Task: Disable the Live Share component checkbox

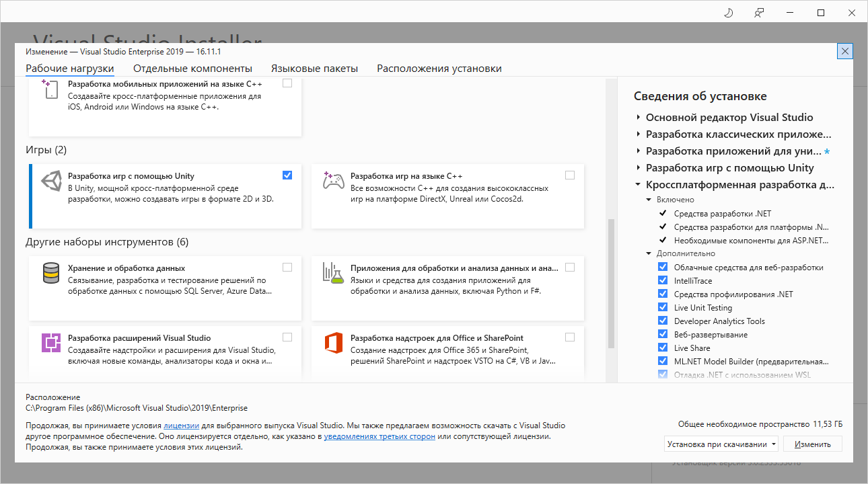Action: click(x=663, y=348)
